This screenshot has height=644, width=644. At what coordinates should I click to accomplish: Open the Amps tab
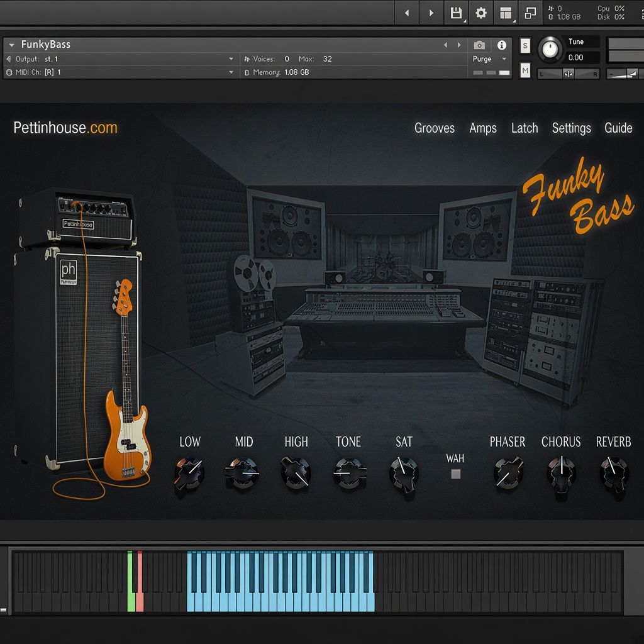[x=483, y=128]
